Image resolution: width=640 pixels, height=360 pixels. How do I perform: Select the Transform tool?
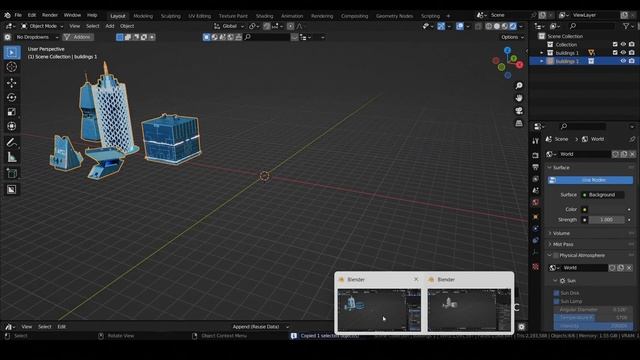click(x=11, y=126)
